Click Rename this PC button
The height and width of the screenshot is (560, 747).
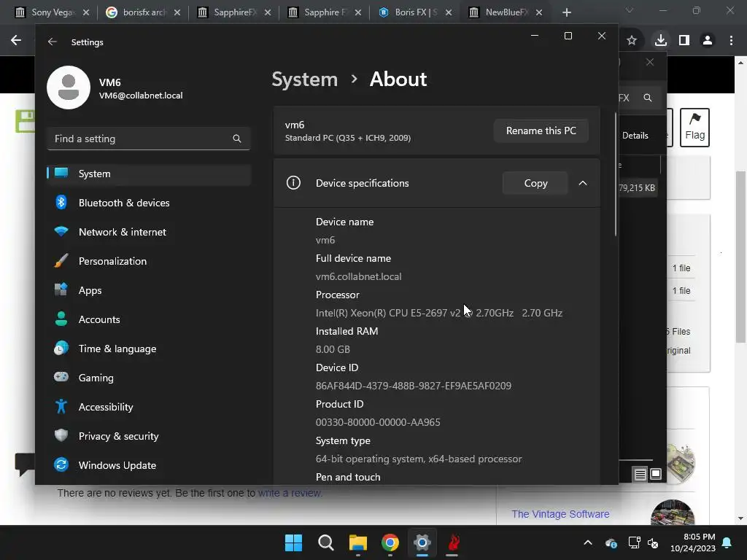point(541,131)
